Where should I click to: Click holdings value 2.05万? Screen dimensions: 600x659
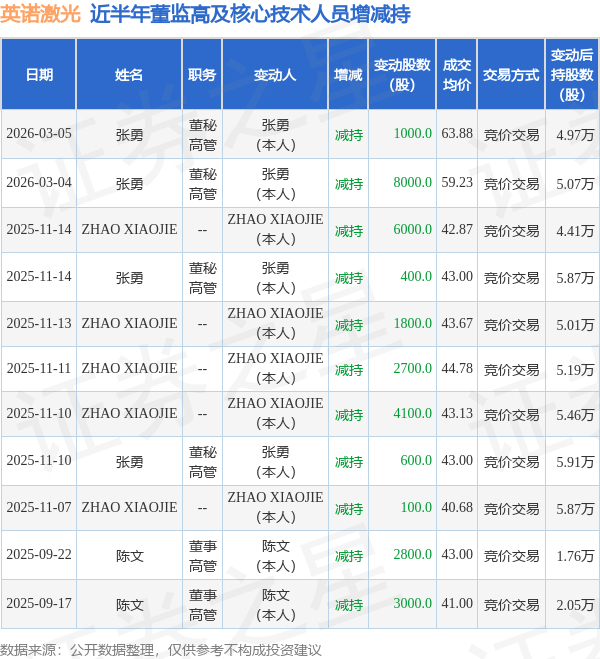click(x=575, y=605)
